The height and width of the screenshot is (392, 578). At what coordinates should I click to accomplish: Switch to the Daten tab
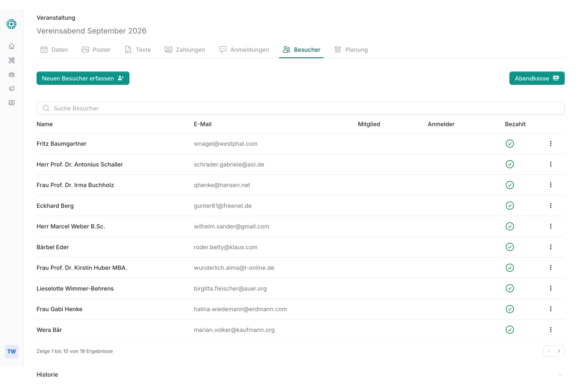(x=54, y=50)
